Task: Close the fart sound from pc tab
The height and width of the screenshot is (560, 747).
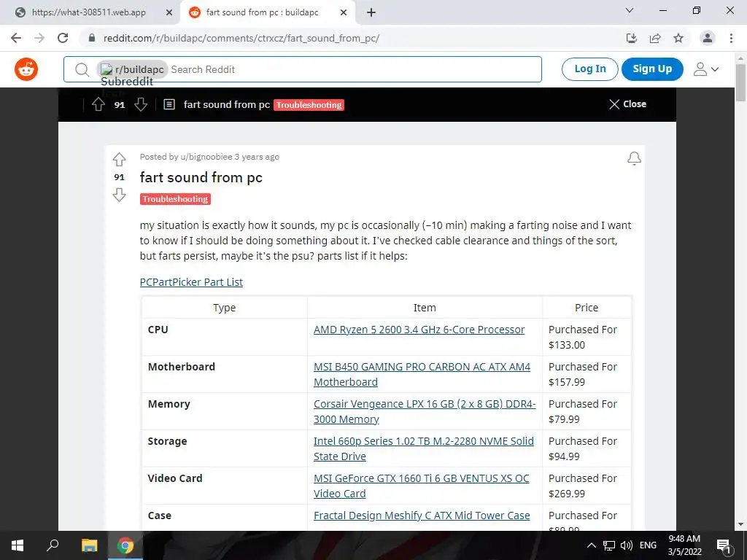Action: 344,12
